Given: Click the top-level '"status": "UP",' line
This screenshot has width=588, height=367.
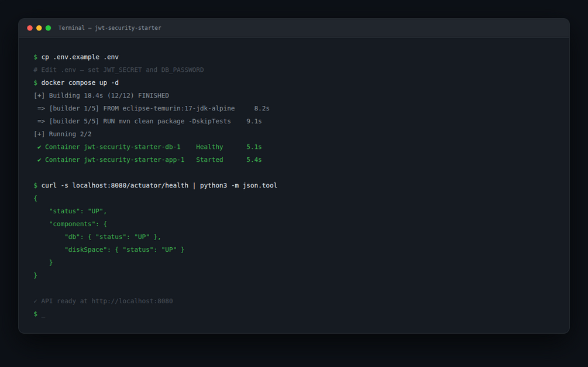Looking at the screenshot, I should tap(78, 211).
